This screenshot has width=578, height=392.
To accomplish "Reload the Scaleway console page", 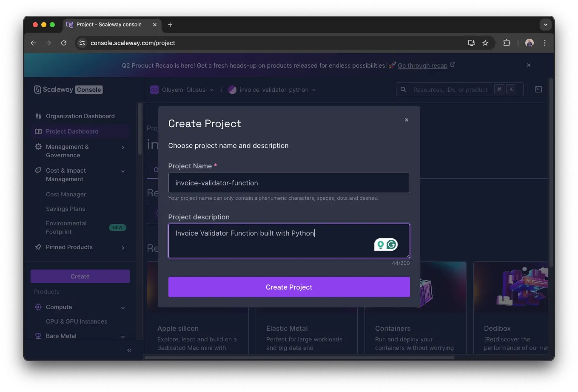I will click(x=64, y=43).
